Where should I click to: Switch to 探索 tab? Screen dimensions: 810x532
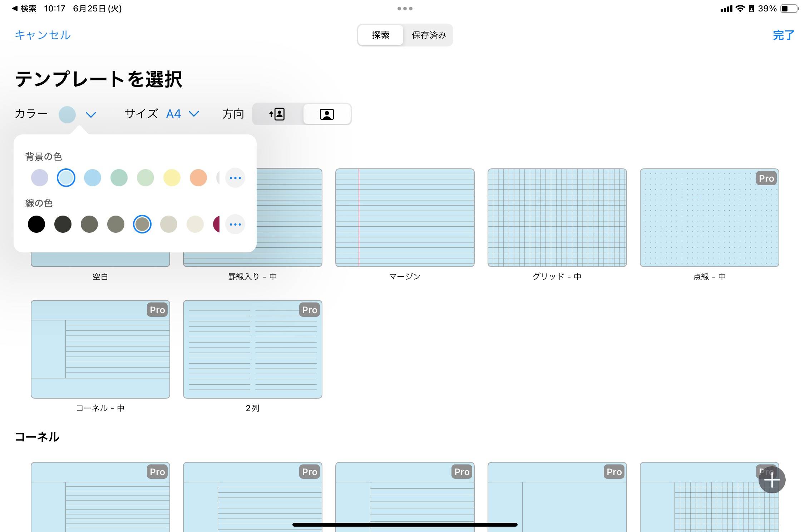381,35
